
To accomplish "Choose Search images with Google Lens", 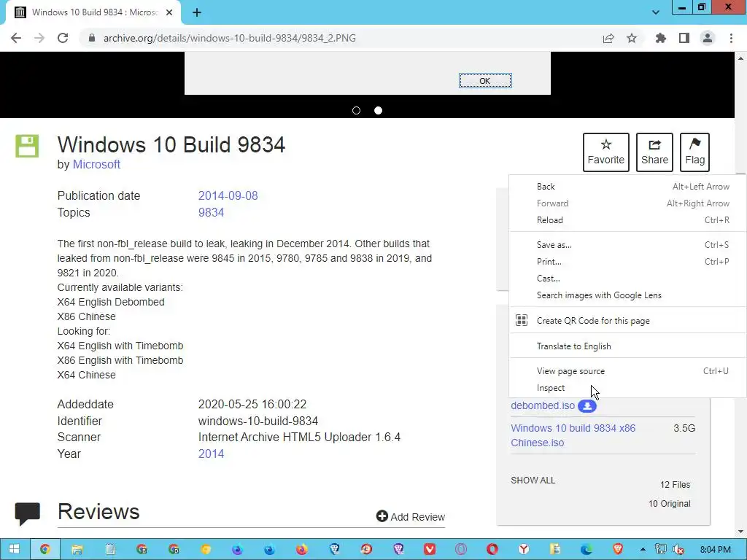I will click(x=627, y=295).
